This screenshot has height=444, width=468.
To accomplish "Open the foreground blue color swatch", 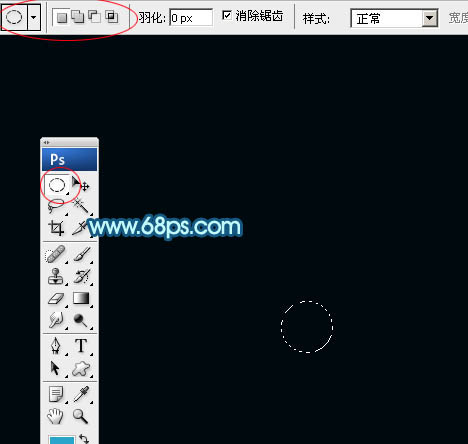I will click(62, 440).
